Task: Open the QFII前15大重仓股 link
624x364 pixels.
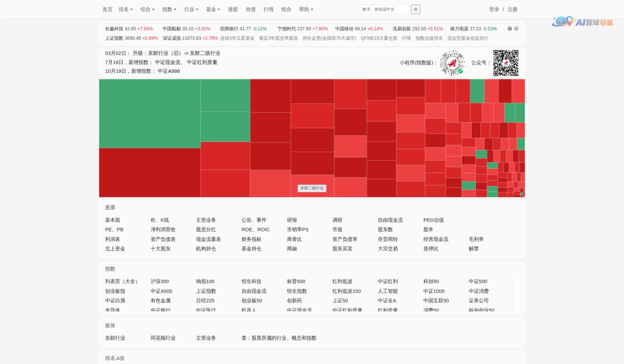Action: click(x=379, y=38)
